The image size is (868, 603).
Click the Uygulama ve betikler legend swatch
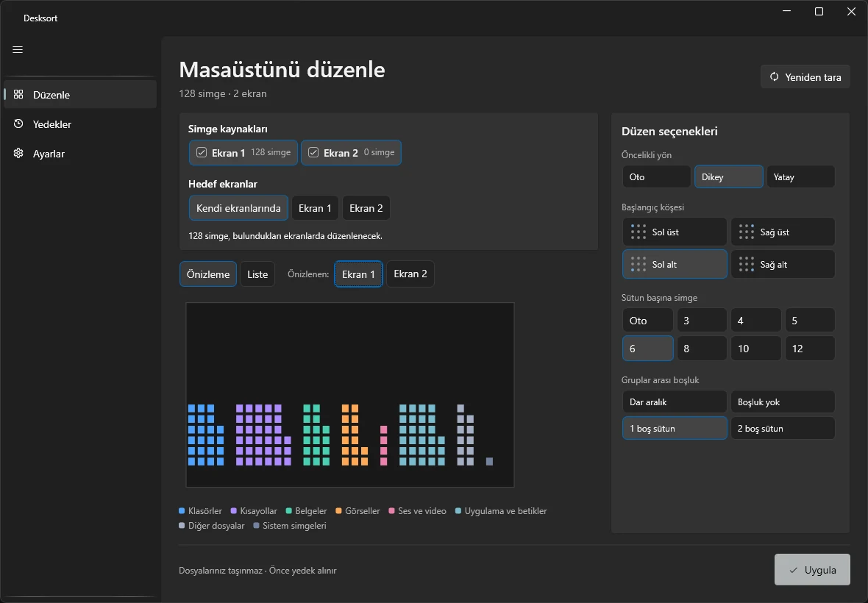pyautogui.click(x=458, y=510)
